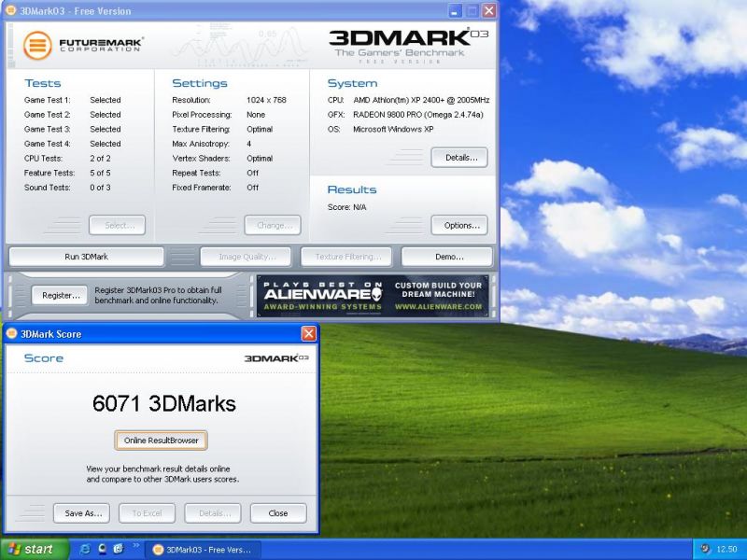Viewport: 747px width, 560px height.
Task: Click the 'Feature Tests:' label
Action: [49, 173]
